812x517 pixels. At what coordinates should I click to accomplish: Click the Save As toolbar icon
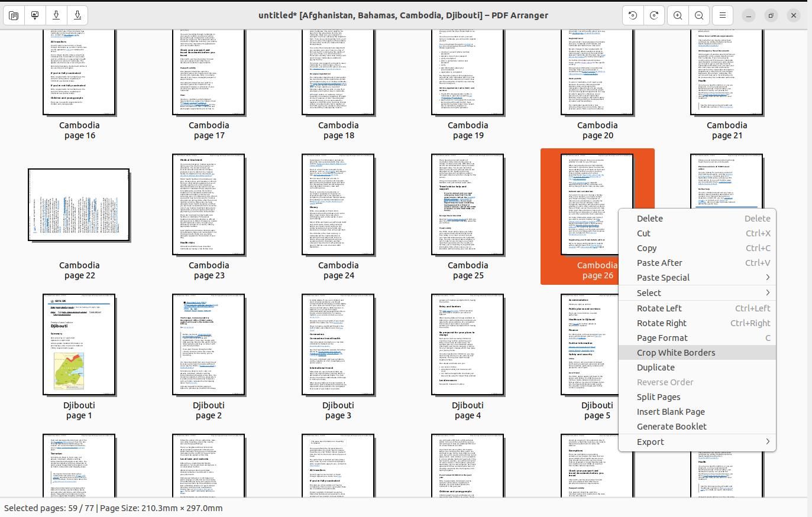77,15
